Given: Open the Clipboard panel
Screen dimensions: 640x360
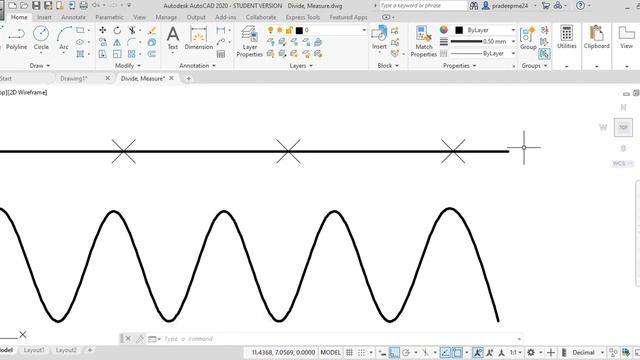Looking at the screenshot, I should coord(596,37).
